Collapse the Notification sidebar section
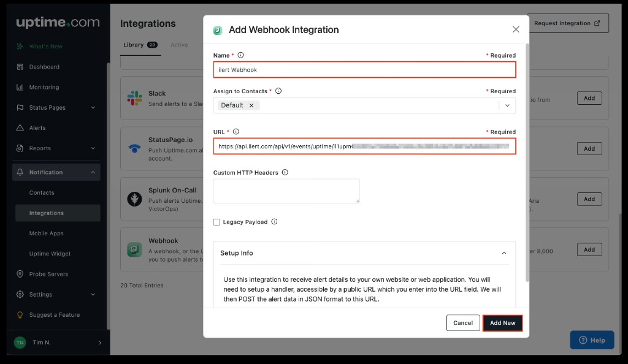 (93, 173)
